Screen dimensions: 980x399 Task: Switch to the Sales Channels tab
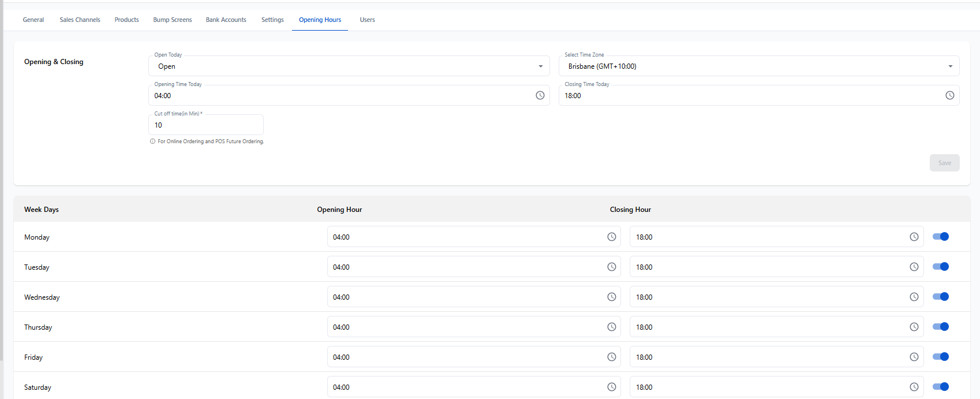tap(80, 20)
